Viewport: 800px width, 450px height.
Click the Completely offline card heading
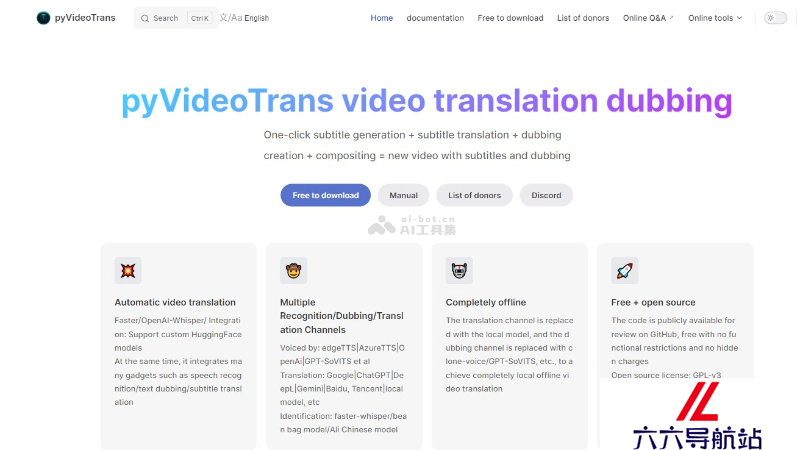[x=486, y=303]
